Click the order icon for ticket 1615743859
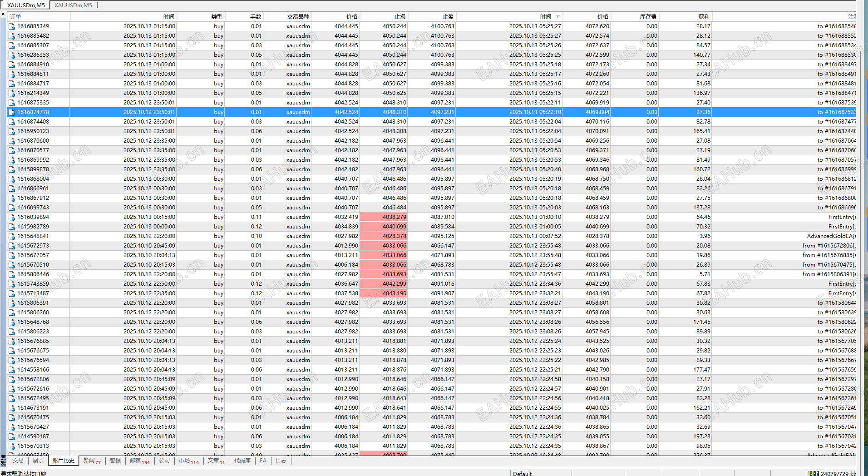The width and height of the screenshot is (868, 476). pos(12,284)
